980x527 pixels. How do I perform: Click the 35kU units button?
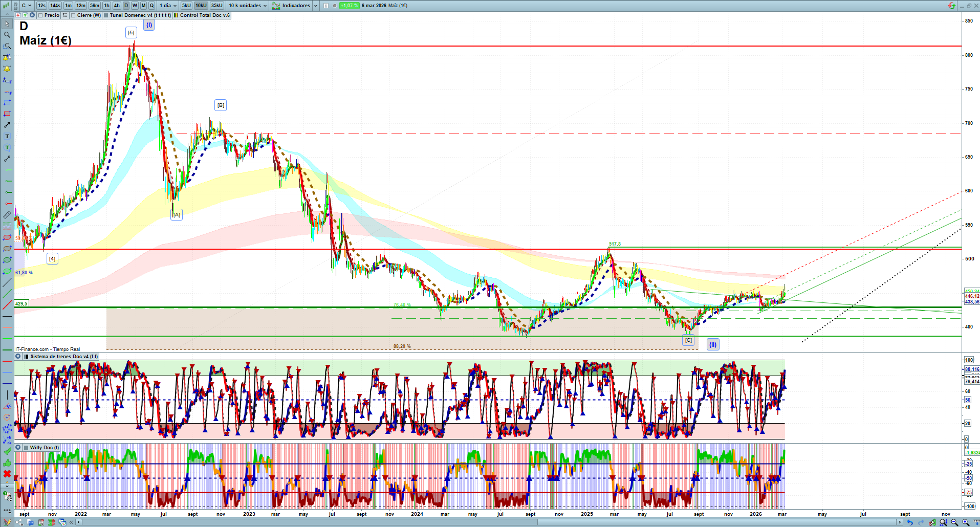pos(216,6)
